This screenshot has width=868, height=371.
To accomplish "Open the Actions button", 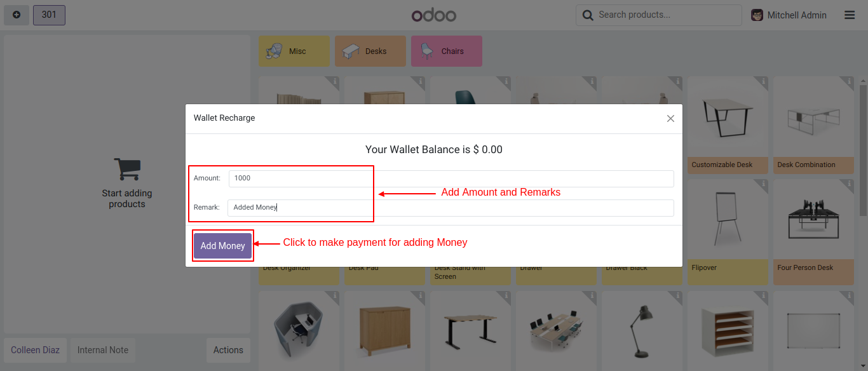I will tap(228, 350).
